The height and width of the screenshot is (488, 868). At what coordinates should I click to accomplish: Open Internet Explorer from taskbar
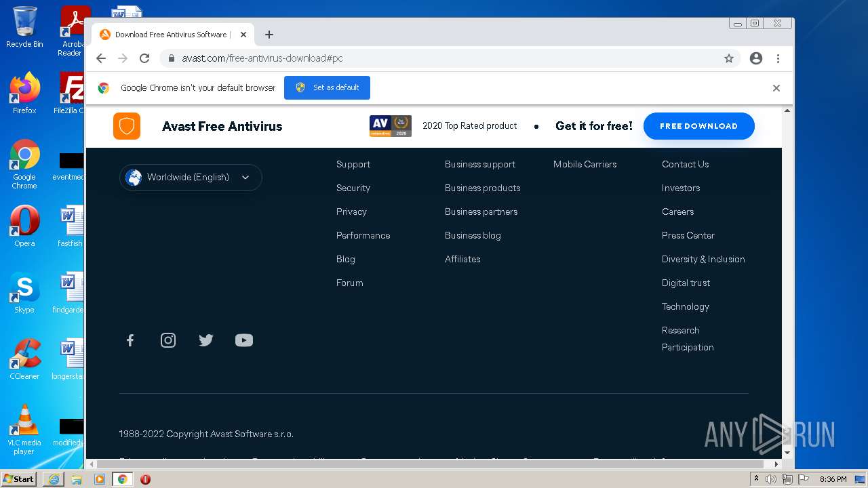tap(54, 479)
